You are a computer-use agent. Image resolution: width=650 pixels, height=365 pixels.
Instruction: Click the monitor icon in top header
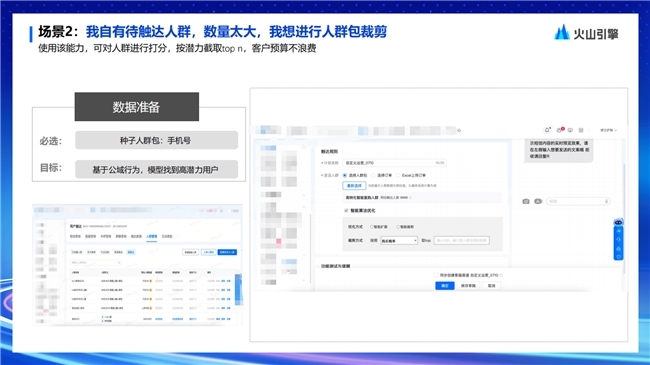pyautogui.click(x=570, y=130)
